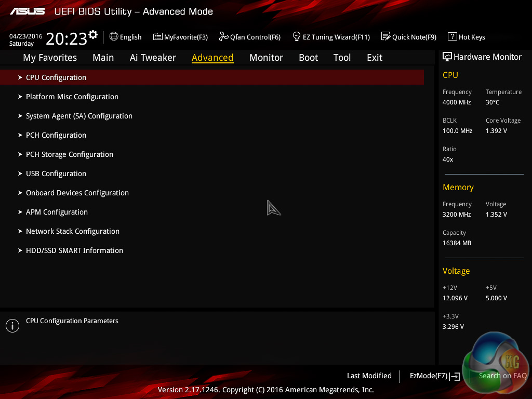The width and height of the screenshot is (532, 399).
Task: Expand Platform Misc Configuration
Action: tap(72, 97)
